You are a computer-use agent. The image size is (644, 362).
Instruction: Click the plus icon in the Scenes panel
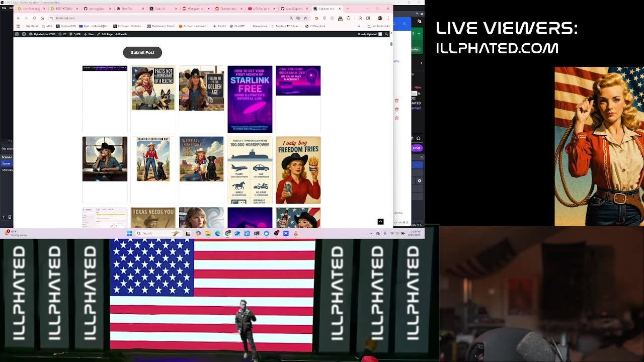(3, 217)
